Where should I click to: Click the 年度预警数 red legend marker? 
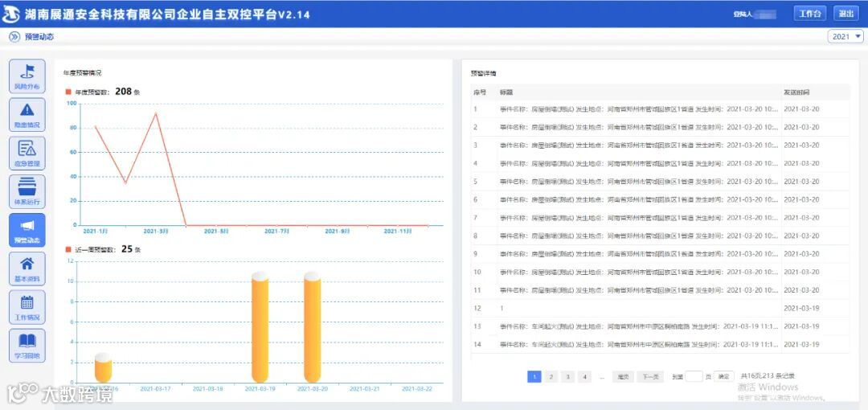click(x=68, y=92)
